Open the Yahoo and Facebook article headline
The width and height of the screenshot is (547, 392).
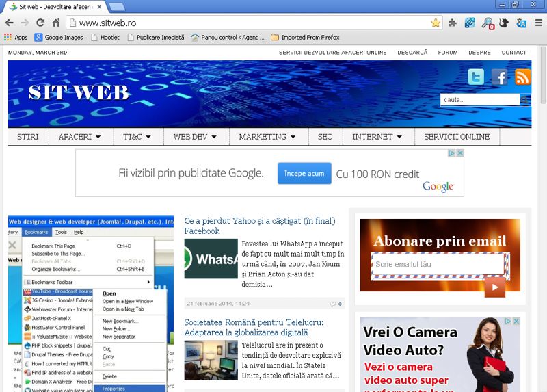(x=260, y=226)
